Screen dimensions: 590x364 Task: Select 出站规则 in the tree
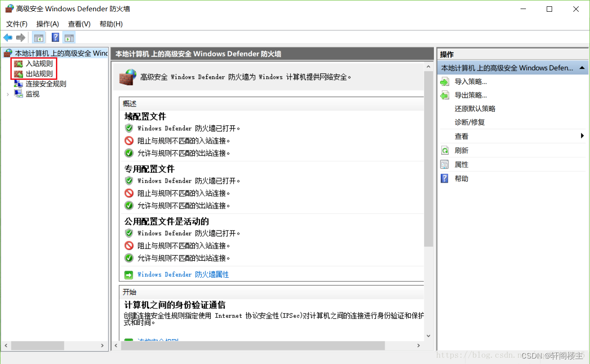(39, 74)
